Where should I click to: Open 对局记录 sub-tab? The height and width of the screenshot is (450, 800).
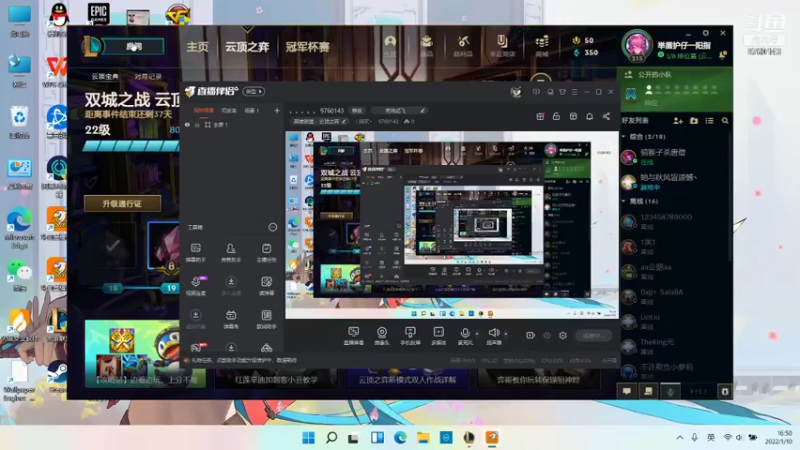148,77
